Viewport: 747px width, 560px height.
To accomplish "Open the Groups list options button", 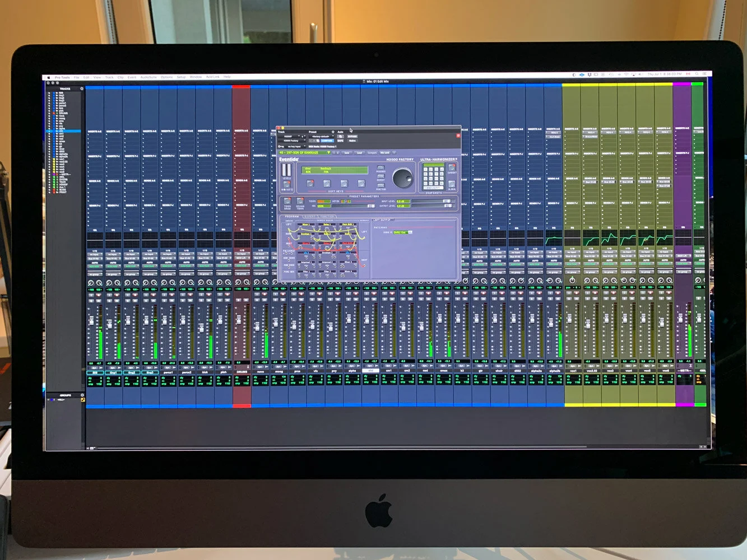I will pyautogui.click(x=82, y=395).
